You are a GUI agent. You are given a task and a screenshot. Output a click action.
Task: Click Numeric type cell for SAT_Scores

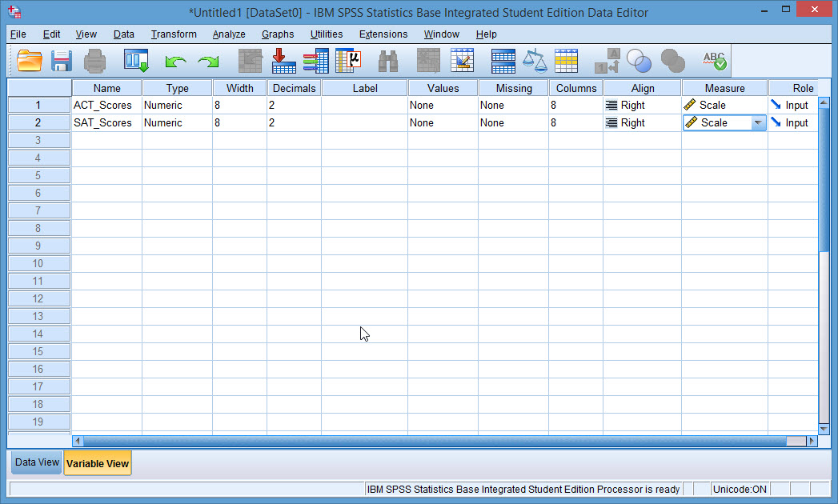178,123
